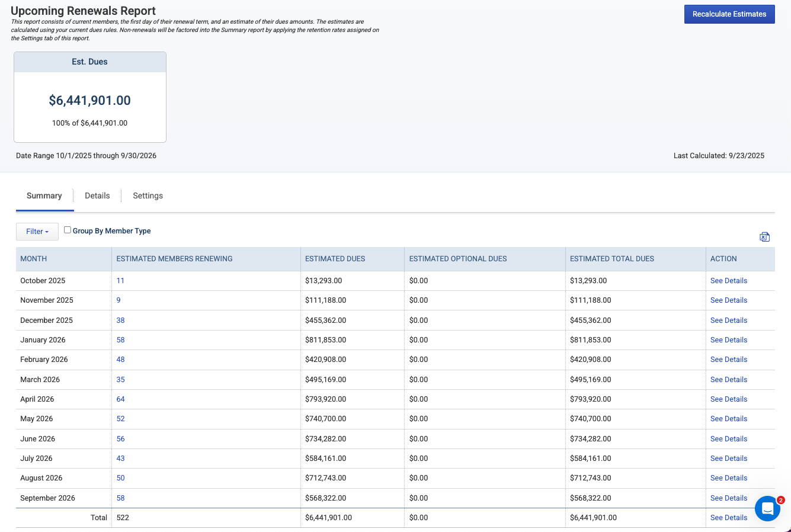Viewport: 791px width, 532px height.
Task: Enable Group By Member Type checkbox
Action: pos(68,230)
